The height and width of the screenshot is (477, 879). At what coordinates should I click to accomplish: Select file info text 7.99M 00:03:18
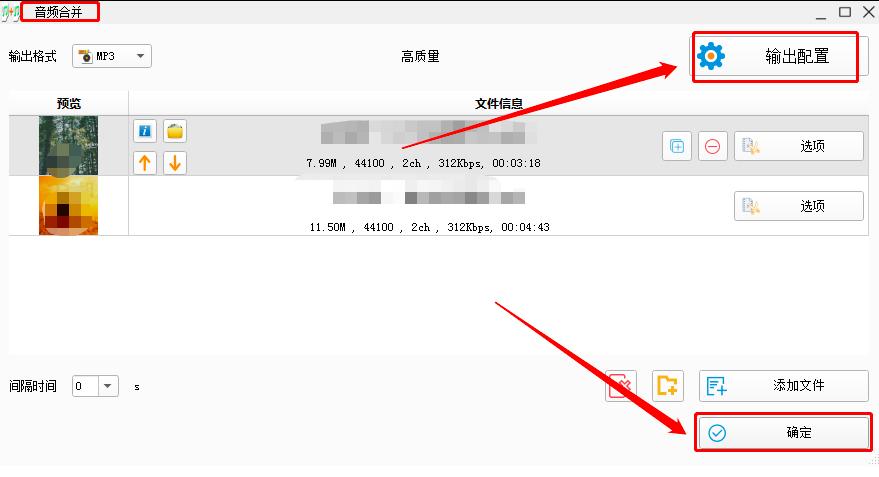click(x=423, y=163)
